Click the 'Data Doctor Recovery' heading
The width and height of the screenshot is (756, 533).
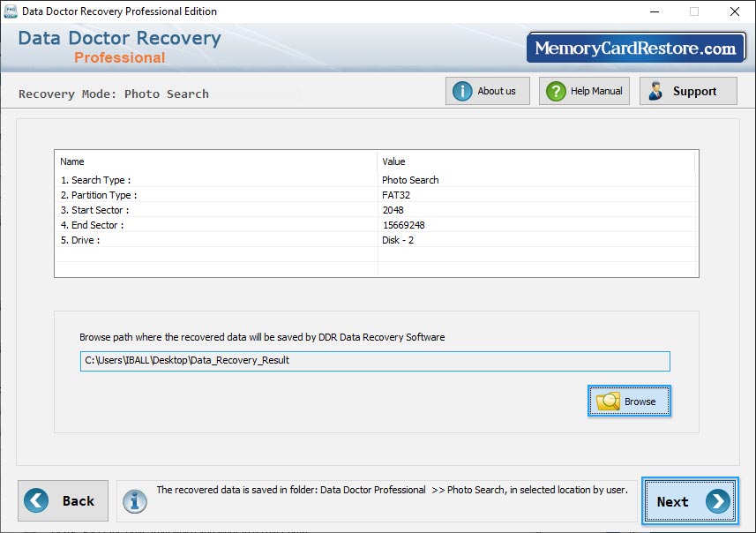tap(120, 38)
